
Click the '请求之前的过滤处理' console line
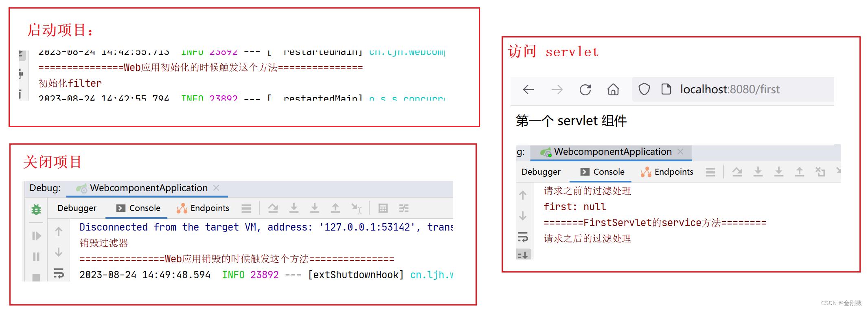pos(587,191)
